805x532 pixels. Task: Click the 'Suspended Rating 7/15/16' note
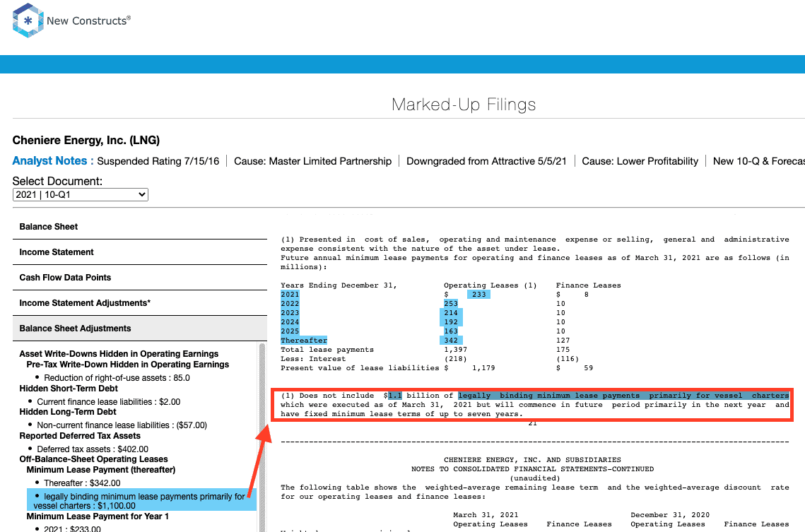(158, 161)
